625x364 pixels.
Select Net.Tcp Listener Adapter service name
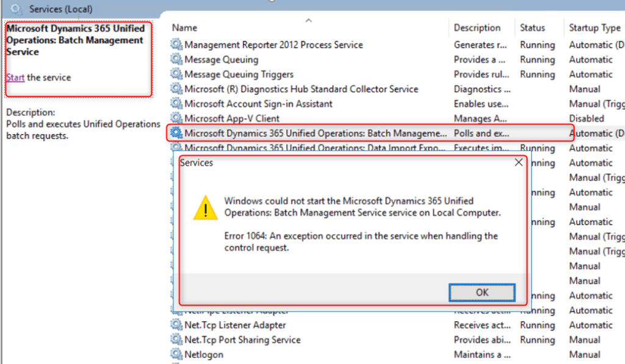[235, 325]
